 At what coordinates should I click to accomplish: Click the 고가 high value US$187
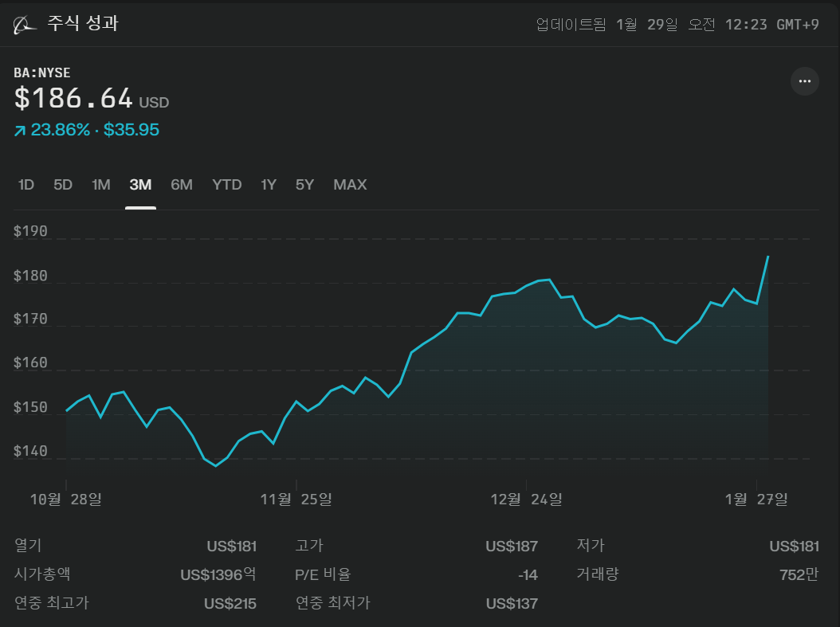click(x=512, y=547)
